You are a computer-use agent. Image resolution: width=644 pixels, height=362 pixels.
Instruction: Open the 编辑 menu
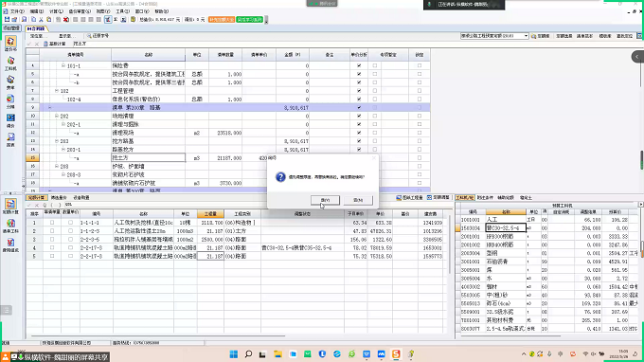(37, 11)
